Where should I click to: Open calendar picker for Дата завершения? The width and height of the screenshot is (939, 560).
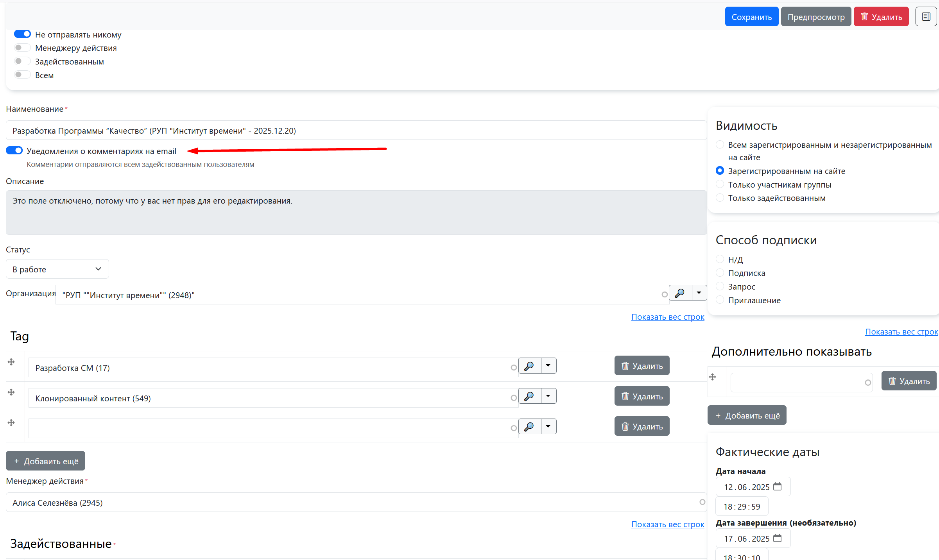[778, 538]
